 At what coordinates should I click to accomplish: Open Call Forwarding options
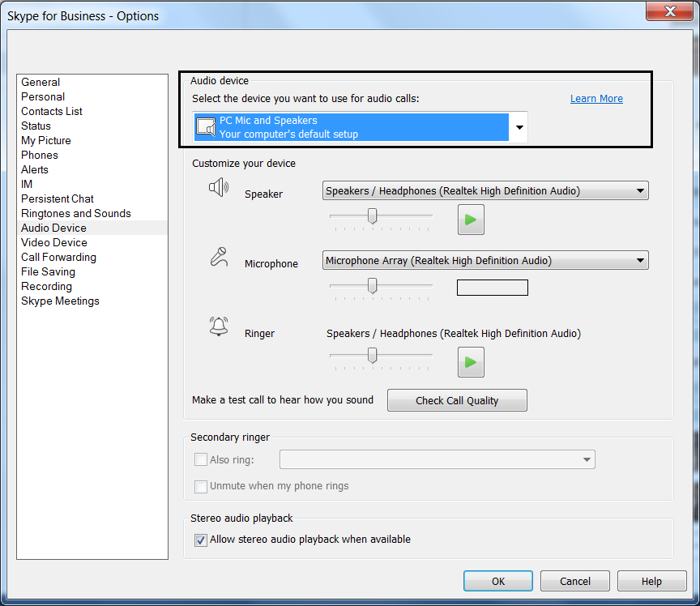[x=58, y=258]
